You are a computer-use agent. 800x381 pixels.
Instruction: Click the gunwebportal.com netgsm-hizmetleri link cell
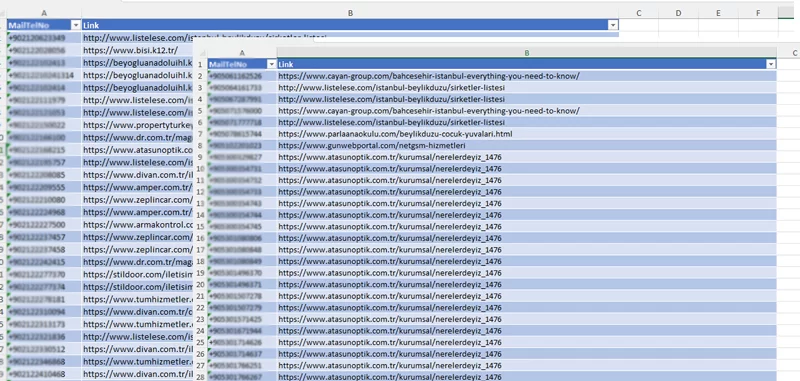pos(527,145)
